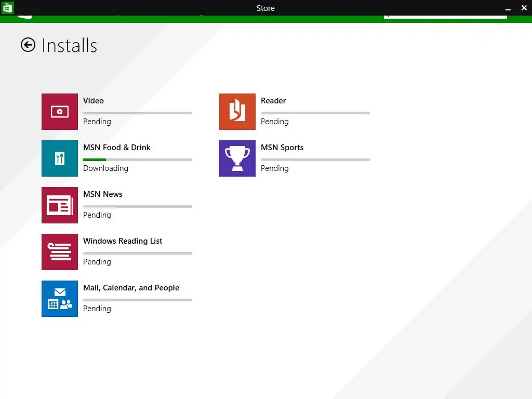
Task: Select the "Mail, Calendar, and People" app name
Action: [x=131, y=288]
